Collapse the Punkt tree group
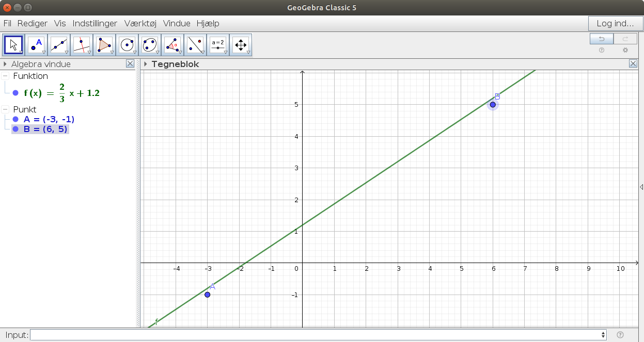644x342 pixels. (5, 109)
